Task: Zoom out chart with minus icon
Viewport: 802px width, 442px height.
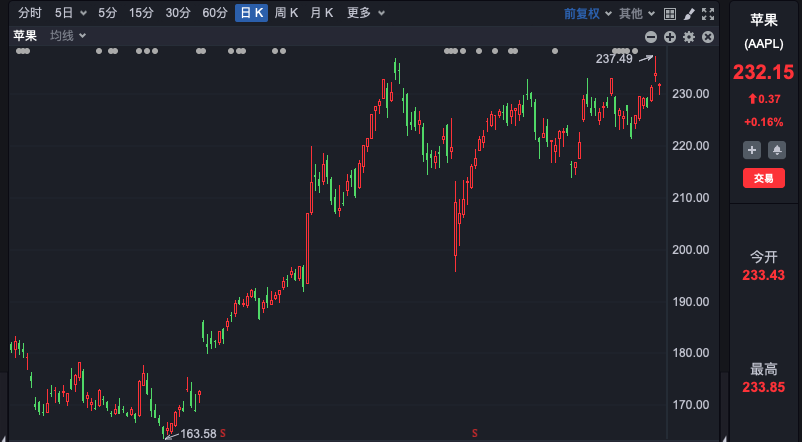Action: click(651, 37)
